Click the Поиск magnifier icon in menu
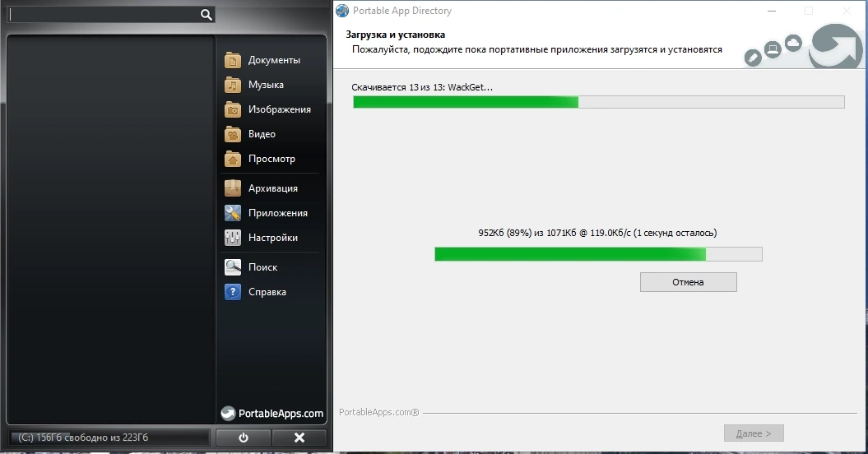This screenshot has width=868, height=454. click(233, 267)
